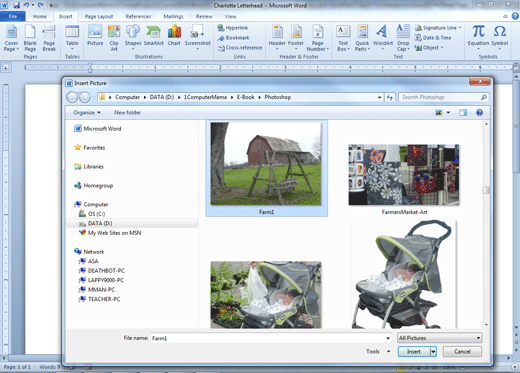Select My Web Sites on MSN
Viewport: 520px width, 373px height.
click(x=110, y=233)
